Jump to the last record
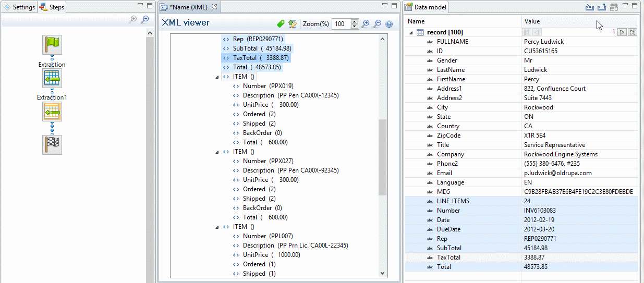The width and height of the screenshot is (644, 283). click(x=632, y=32)
